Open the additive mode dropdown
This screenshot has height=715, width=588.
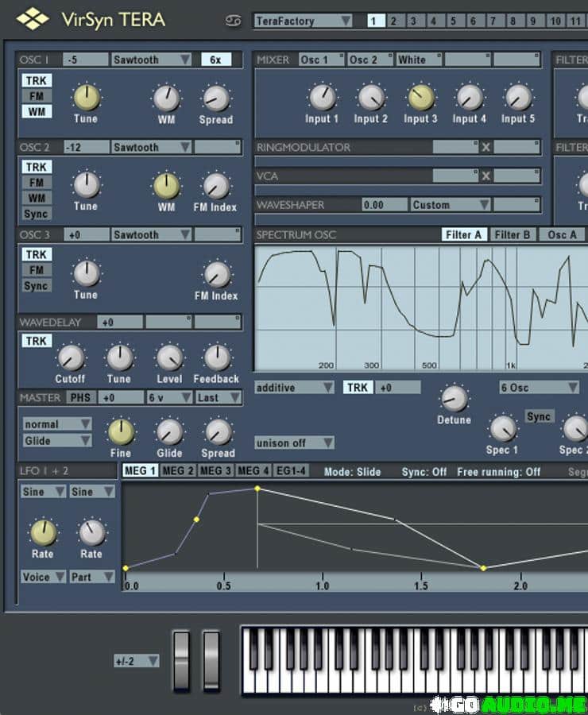294,388
